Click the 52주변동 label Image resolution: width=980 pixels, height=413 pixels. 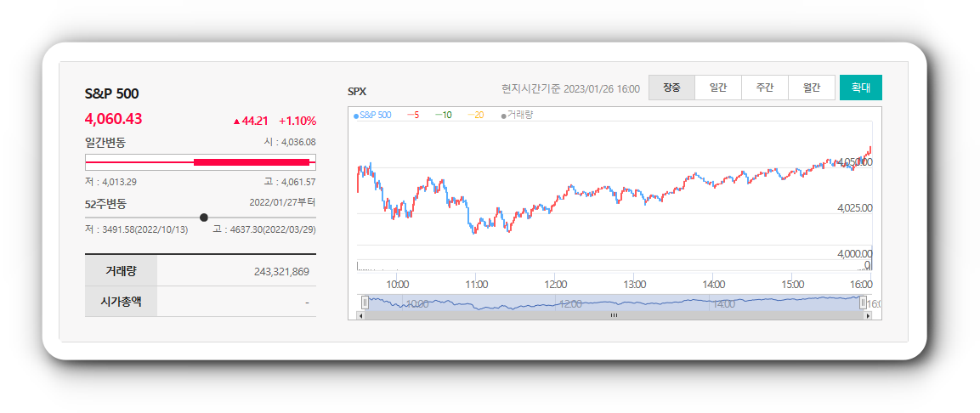(105, 204)
